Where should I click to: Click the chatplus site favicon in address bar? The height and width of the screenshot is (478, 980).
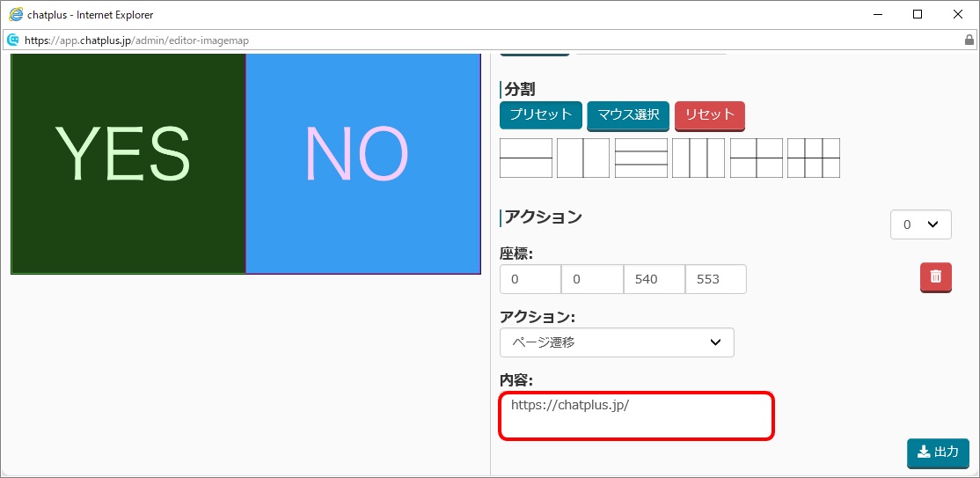coord(12,40)
